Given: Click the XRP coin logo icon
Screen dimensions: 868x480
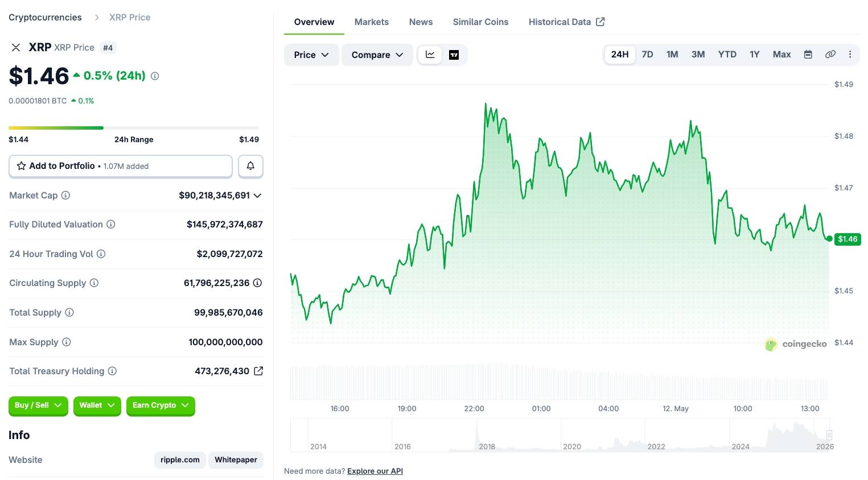Looking at the screenshot, I should (x=16, y=48).
